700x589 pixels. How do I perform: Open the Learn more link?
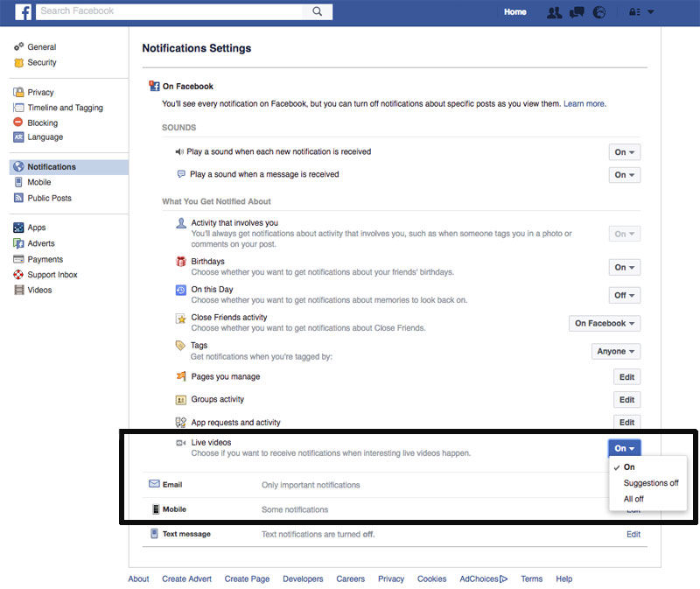[x=584, y=104]
